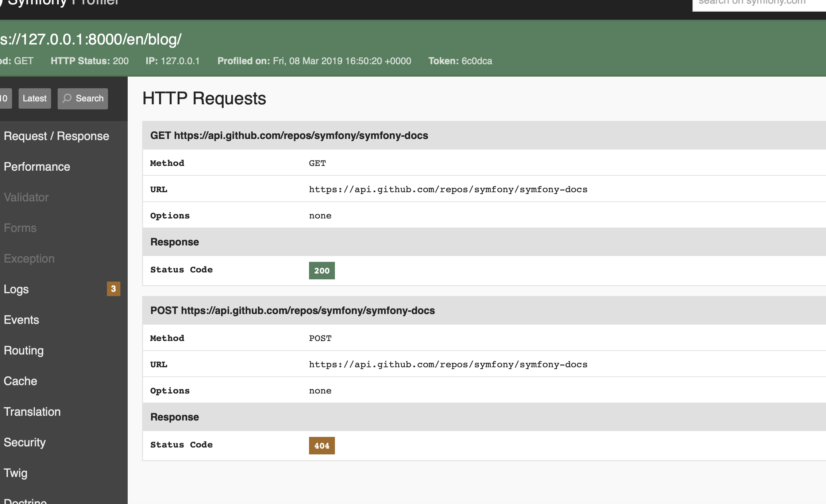The image size is (826, 504).
Task: Click Status Code label in GET request
Action: pos(181,270)
